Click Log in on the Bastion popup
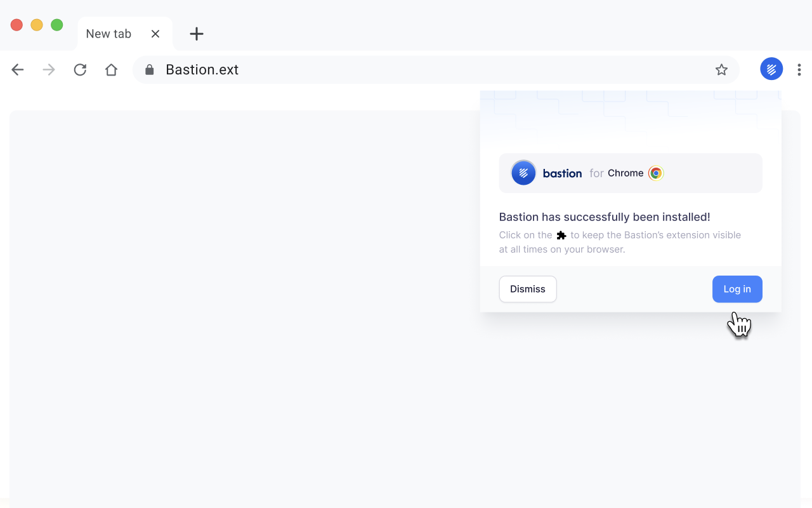 [737, 289]
